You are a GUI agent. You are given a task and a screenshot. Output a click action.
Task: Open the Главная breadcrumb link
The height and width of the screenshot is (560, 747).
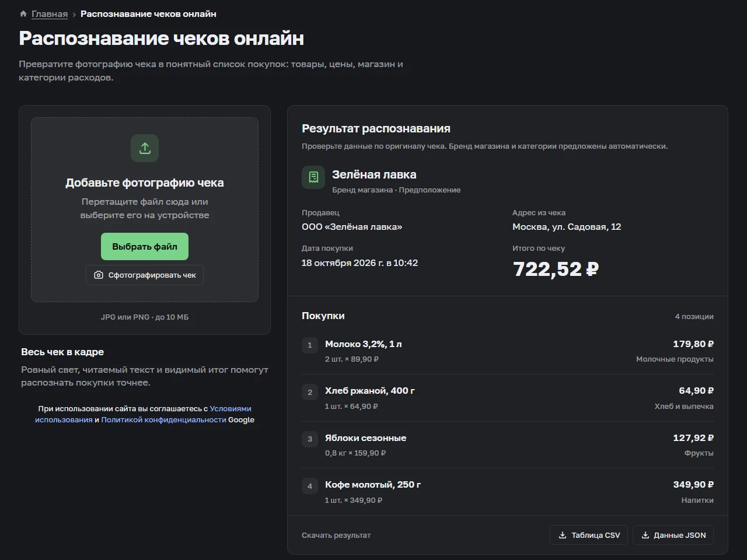[x=50, y=14]
